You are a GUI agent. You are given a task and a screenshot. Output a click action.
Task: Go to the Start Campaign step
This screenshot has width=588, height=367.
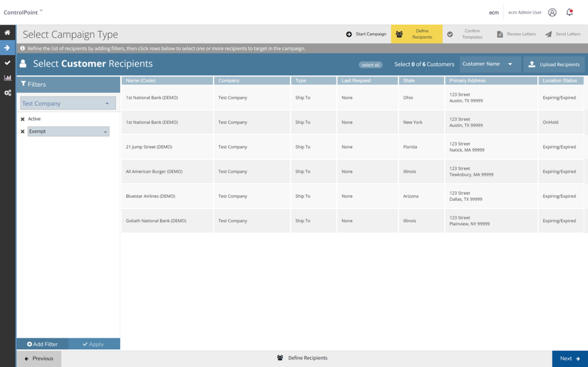[x=366, y=34]
